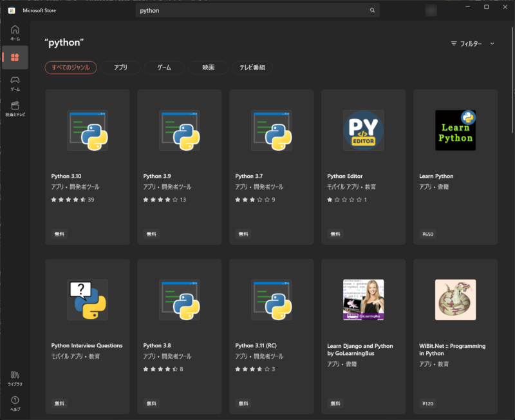Viewport: 515px width, 420px height.
Task: Open the WiBit.Net snake thumbnail
Action: point(455,300)
